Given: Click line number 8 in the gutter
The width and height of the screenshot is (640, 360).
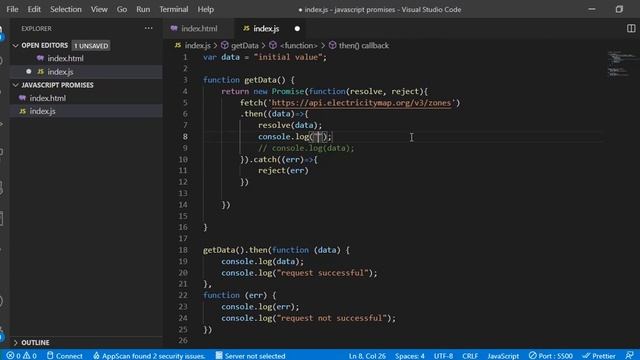Looking at the screenshot, I should [185, 137].
